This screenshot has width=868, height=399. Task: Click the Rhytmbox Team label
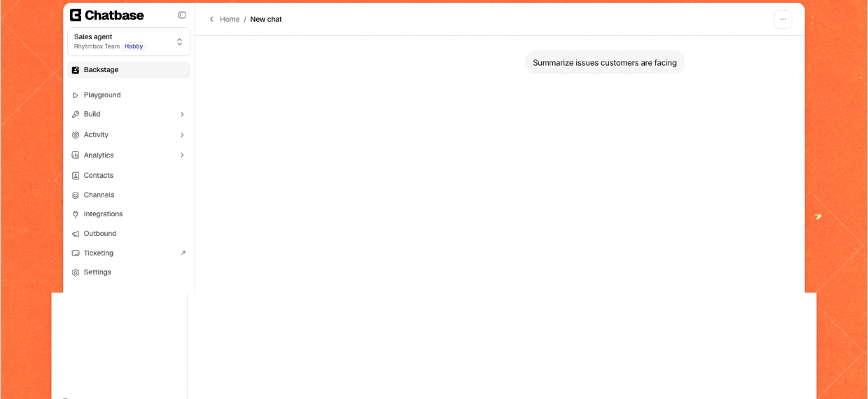pos(97,47)
